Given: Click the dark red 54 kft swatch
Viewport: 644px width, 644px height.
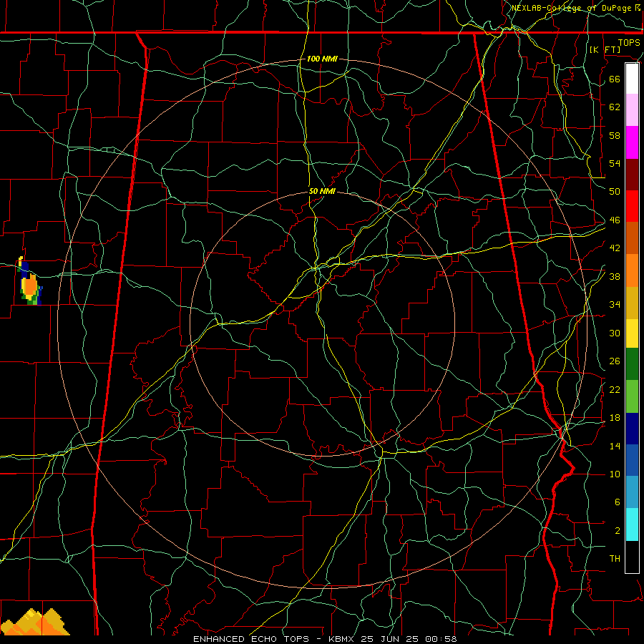Looking at the screenshot, I should tap(632, 175).
